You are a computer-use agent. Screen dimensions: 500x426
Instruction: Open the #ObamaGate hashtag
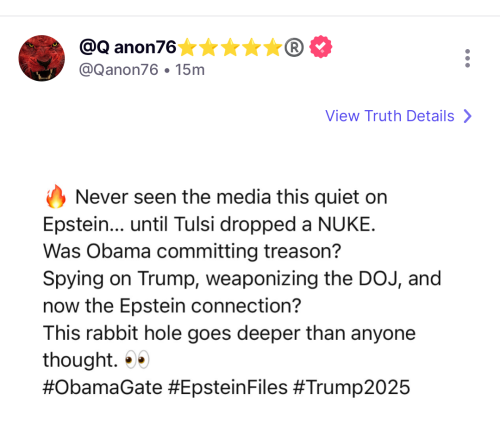pyautogui.click(x=103, y=387)
